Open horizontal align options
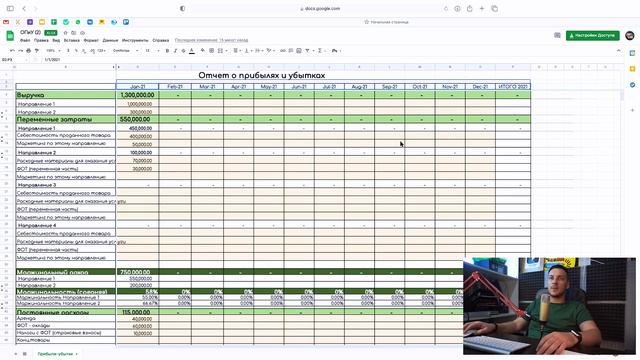 click(x=236, y=51)
